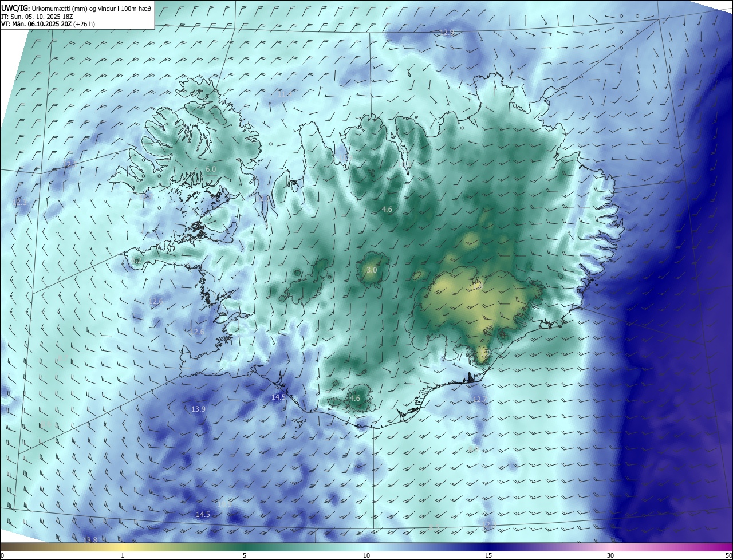Click the 15 tick label on the colour scale

coord(488,555)
